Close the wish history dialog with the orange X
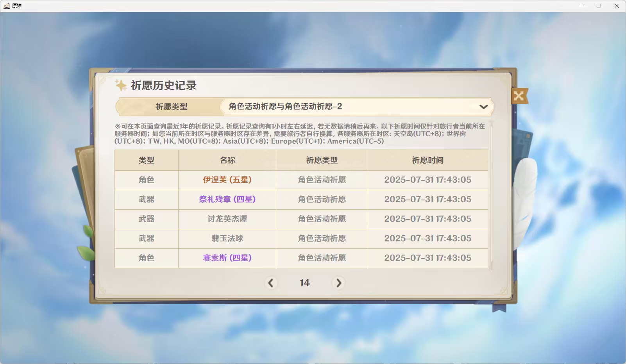This screenshot has height=364, width=626. pos(519,96)
